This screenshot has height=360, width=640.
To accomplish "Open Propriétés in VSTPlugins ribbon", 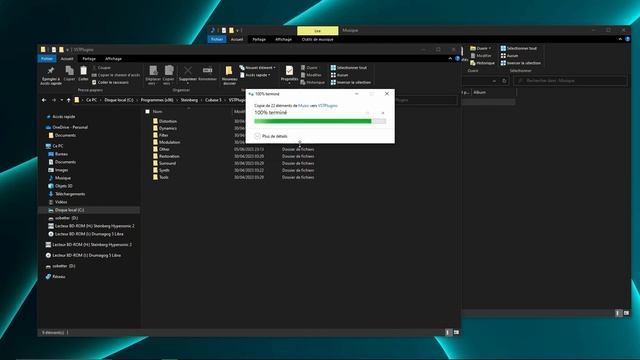I will tap(289, 74).
